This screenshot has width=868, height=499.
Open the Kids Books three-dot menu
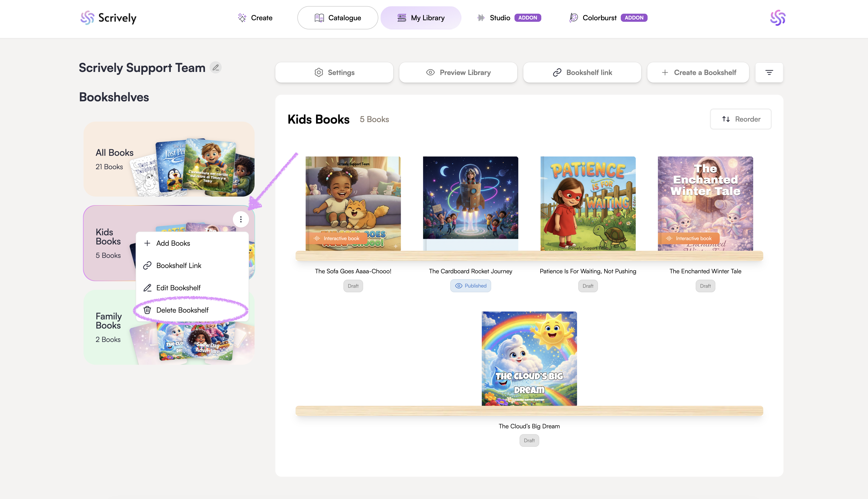click(x=241, y=219)
